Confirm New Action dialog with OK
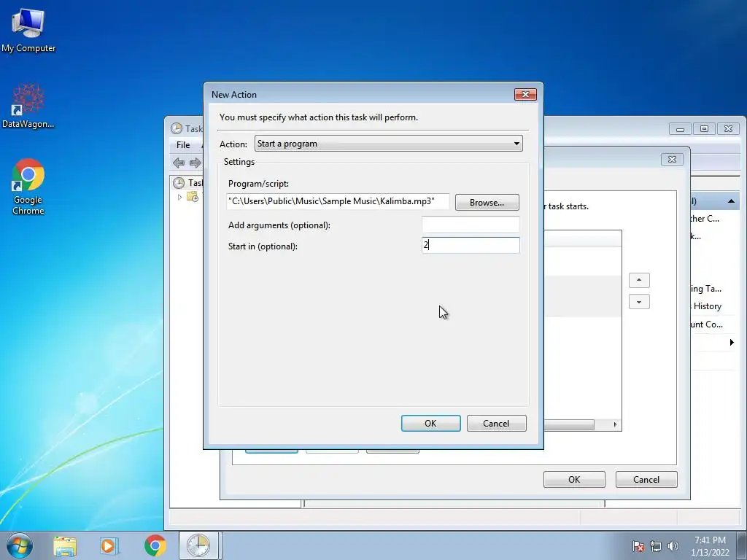This screenshot has width=747, height=560. 430,424
